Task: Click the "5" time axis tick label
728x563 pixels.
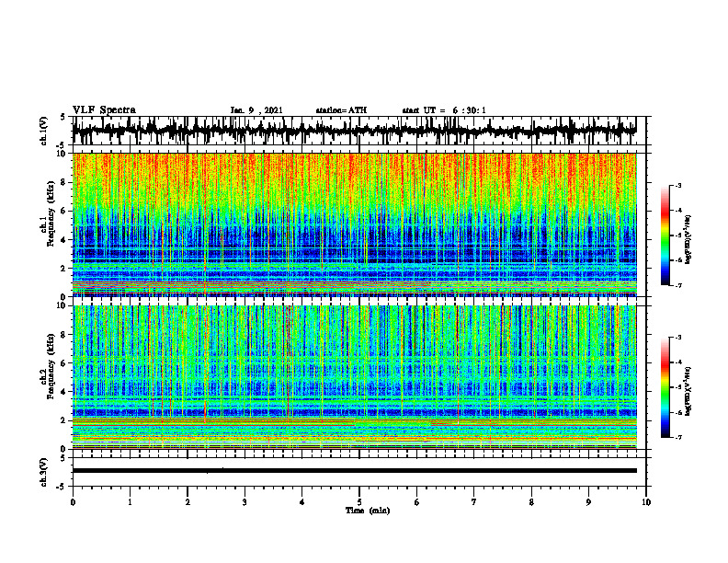Action: 359,502
